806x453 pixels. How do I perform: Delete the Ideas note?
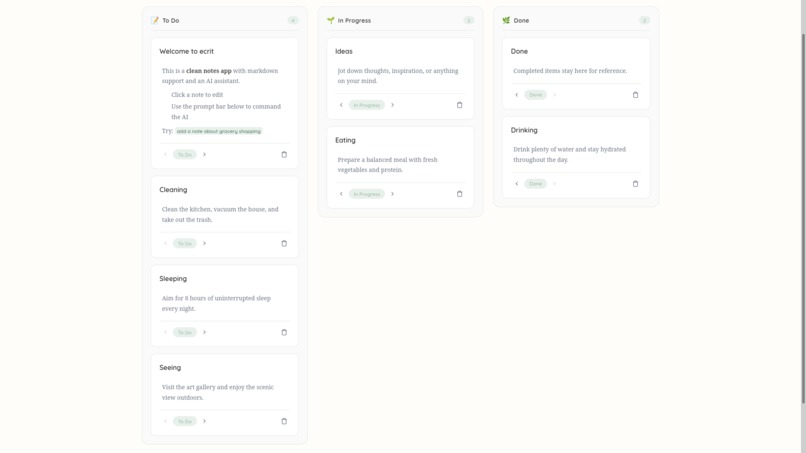460,105
